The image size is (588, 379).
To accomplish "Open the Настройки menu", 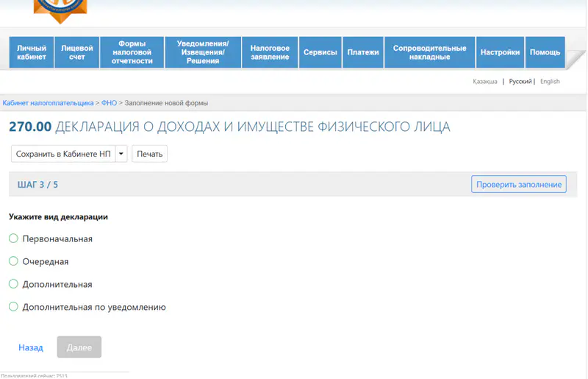I will coord(500,52).
